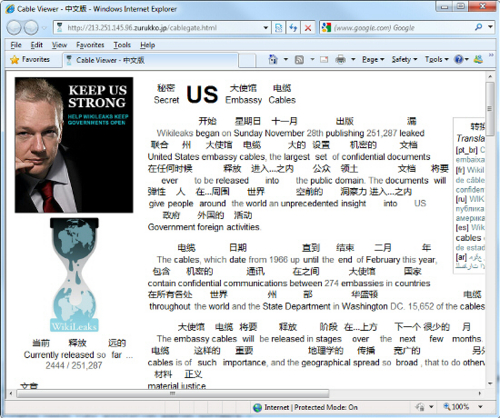
Task: Click the horizontal scrollbar thumb
Action: tap(173, 394)
